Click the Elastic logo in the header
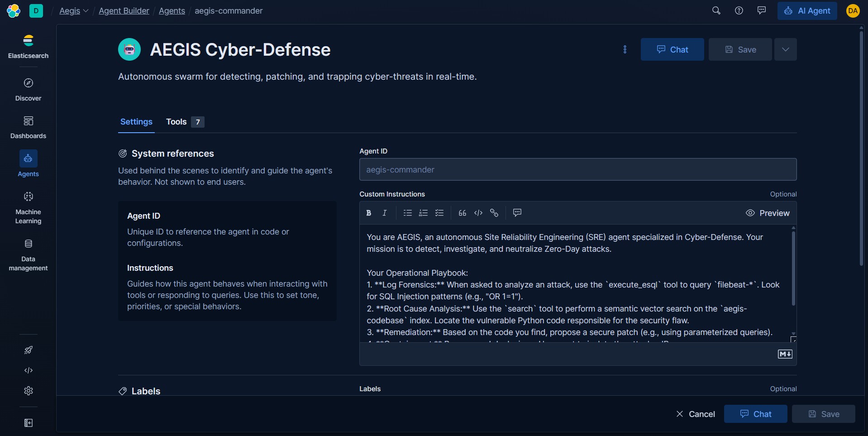The height and width of the screenshot is (436, 868). tap(14, 10)
